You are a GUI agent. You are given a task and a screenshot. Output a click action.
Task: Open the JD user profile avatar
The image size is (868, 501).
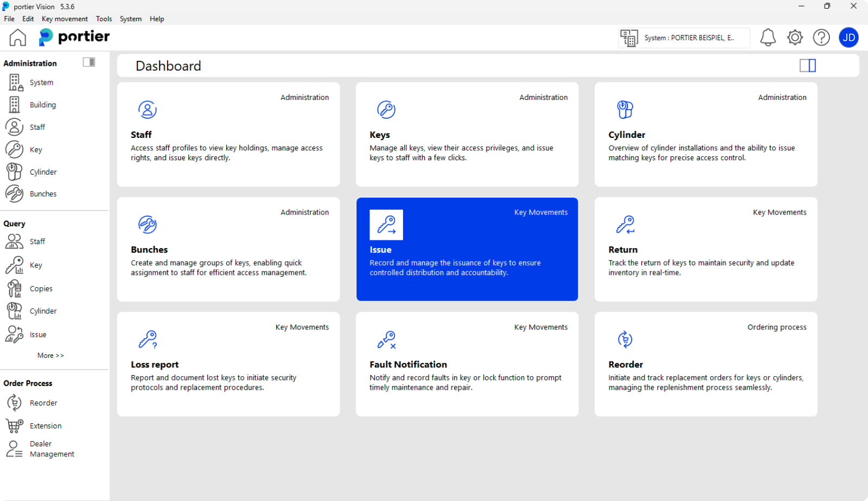pos(848,37)
